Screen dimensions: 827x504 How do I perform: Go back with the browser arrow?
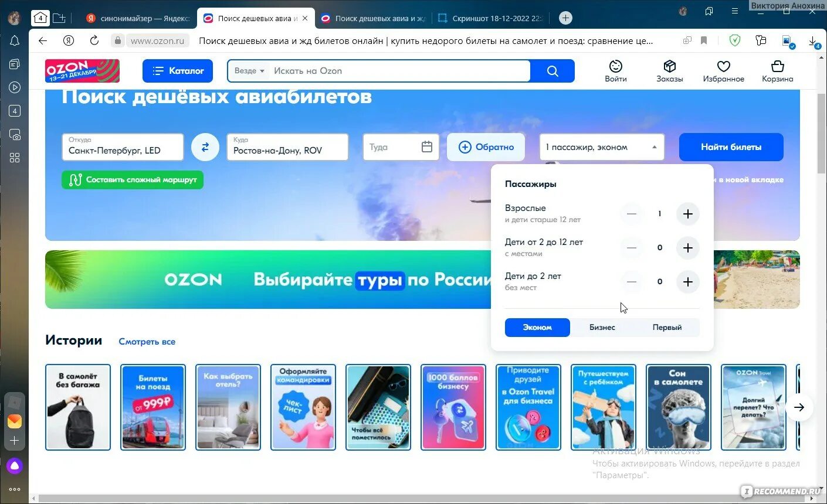[42, 40]
